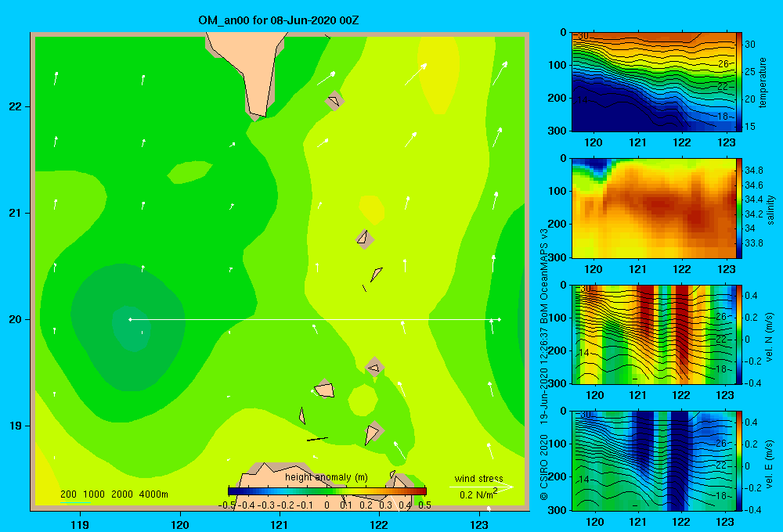Click the 'temperature' axis label
This screenshot has width=783, height=532.
[763, 82]
